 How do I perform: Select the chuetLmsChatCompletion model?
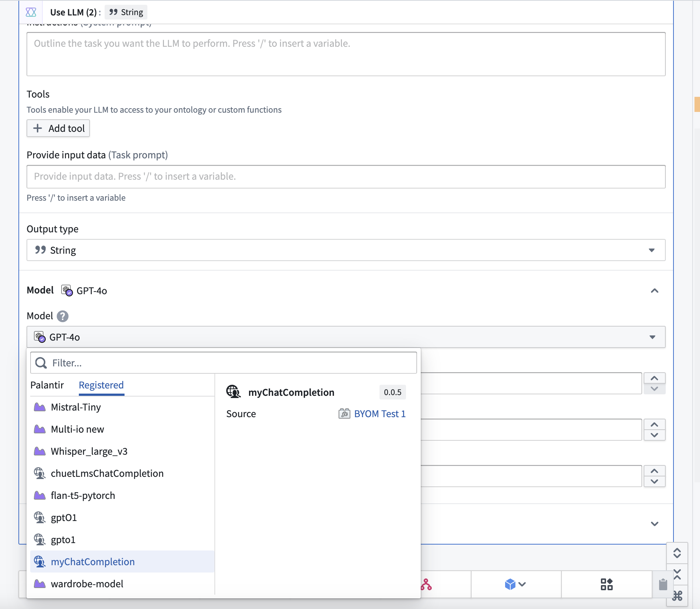point(122,473)
